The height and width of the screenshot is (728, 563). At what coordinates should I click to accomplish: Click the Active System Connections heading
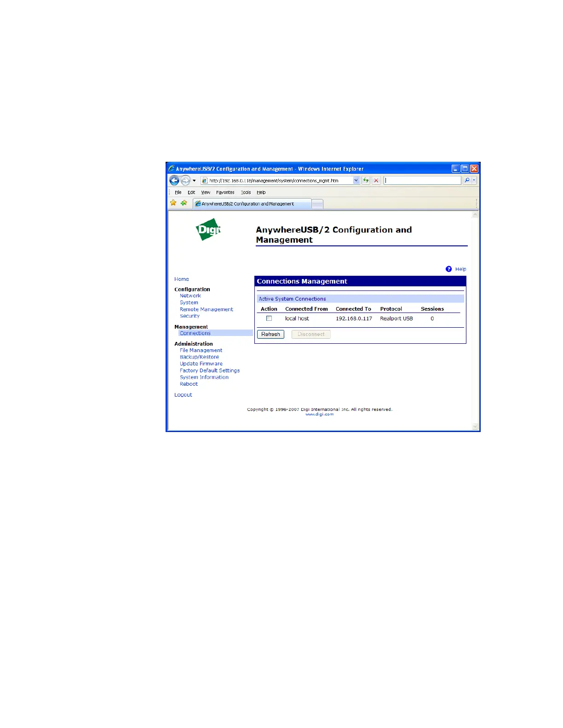coord(293,299)
